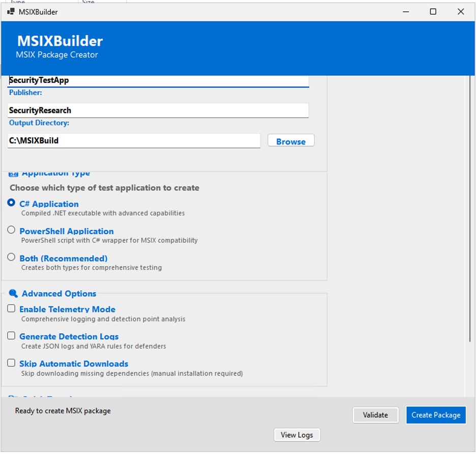Select the C# Application radio button

pos(11,203)
